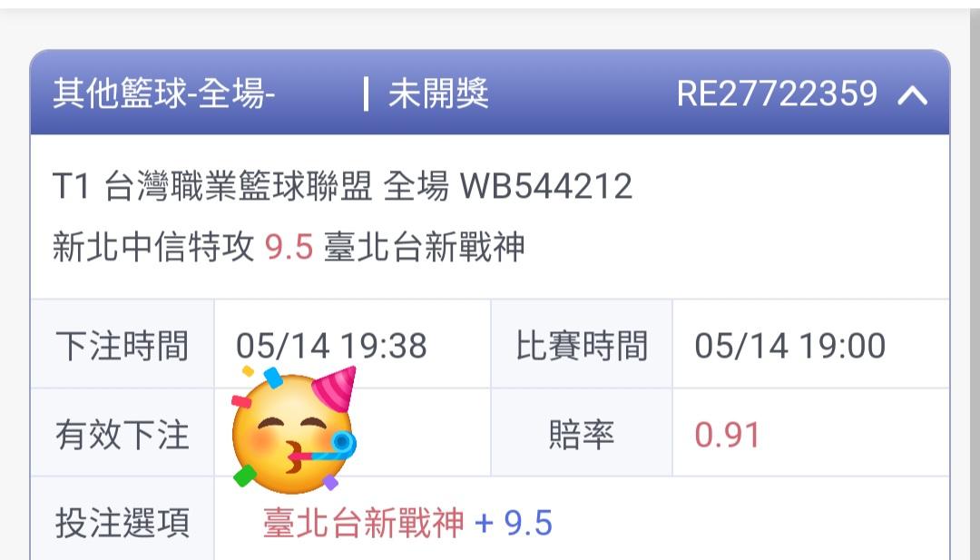Click the blue + 9.5 spread value
This screenshot has height=560, width=980.
tap(514, 523)
